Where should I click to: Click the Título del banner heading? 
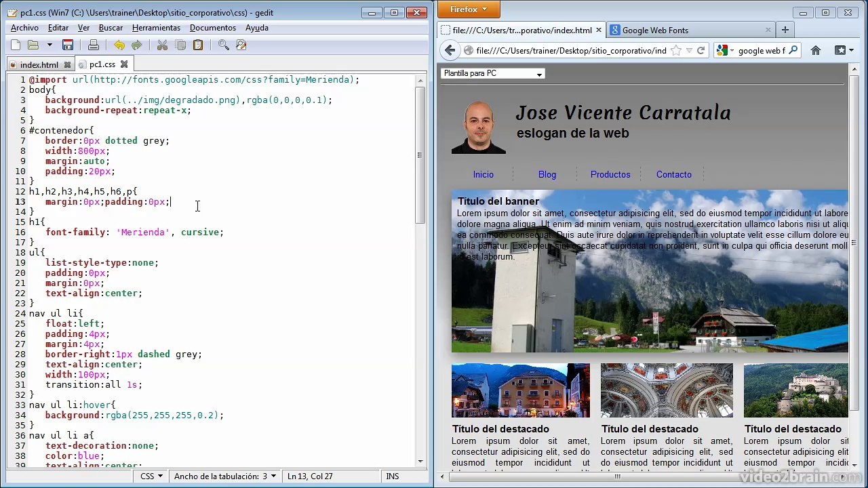498,201
